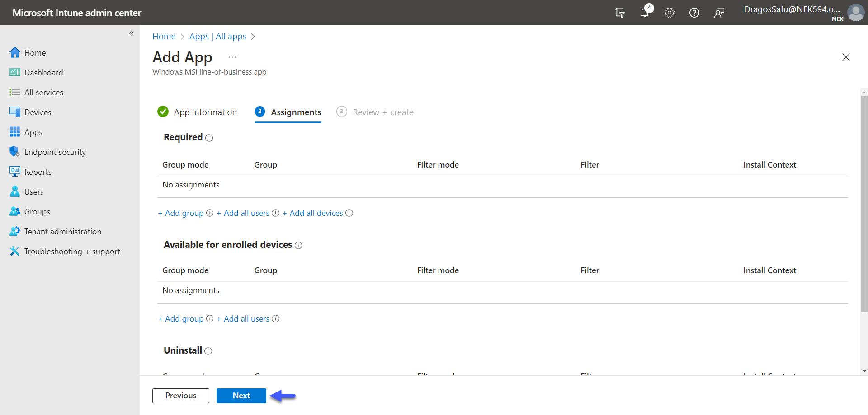Screen dimensions: 868x415
Task: Click Microsoft Intune admin center title
Action: click(77, 13)
